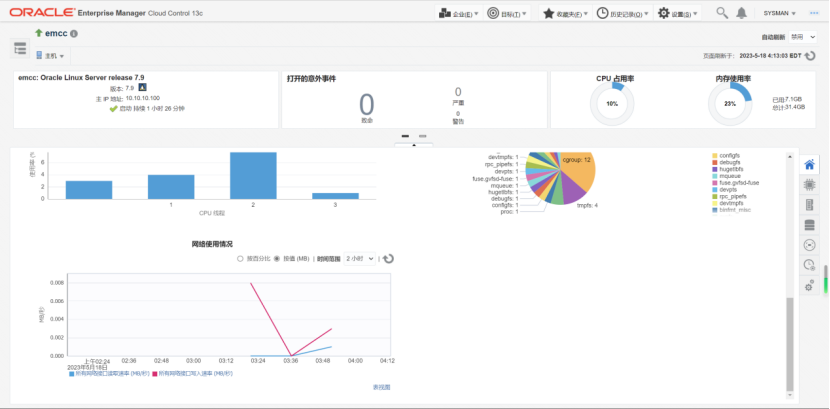This screenshot has height=409, width=830.
Task: Click the CPU thread 3 bar
Action: click(335, 196)
